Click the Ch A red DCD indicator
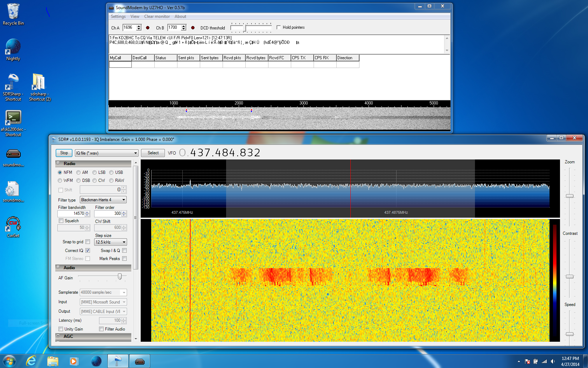This screenshot has width=588, height=368. (x=148, y=28)
